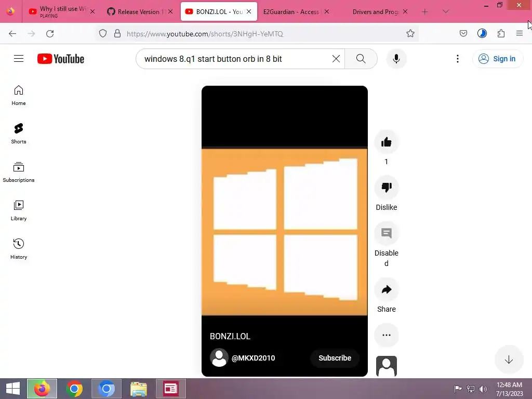Image resolution: width=532 pixels, height=399 pixels.
Task: Click the BONZI.LOL video title
Action: point(230,336)
